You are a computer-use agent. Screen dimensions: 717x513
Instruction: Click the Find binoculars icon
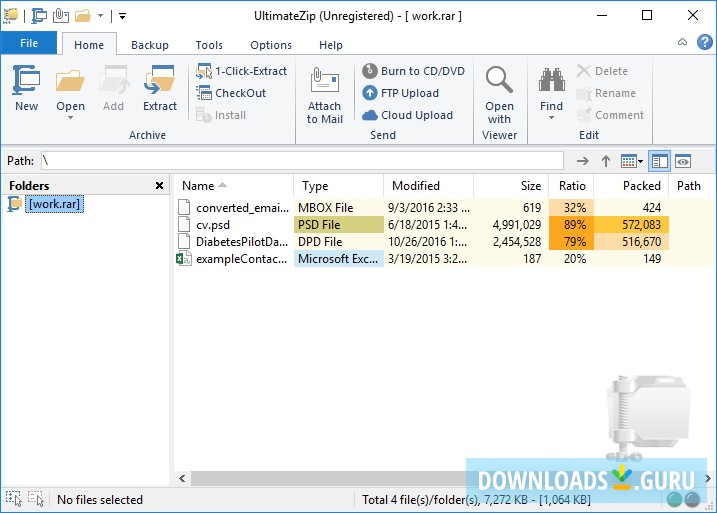pos(551,80)
